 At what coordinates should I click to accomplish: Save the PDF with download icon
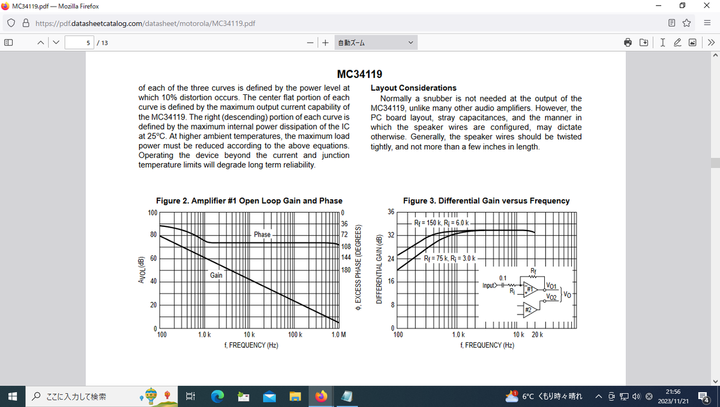tap(644, 43)
